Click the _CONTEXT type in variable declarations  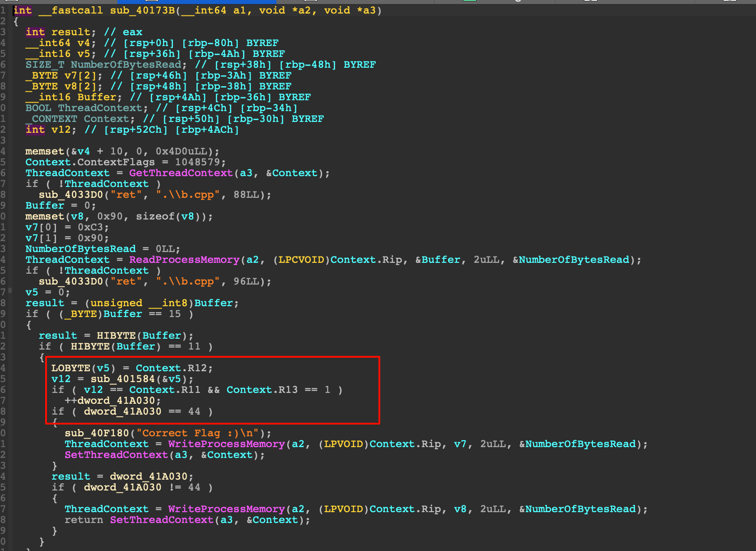(x=51, y=119)
